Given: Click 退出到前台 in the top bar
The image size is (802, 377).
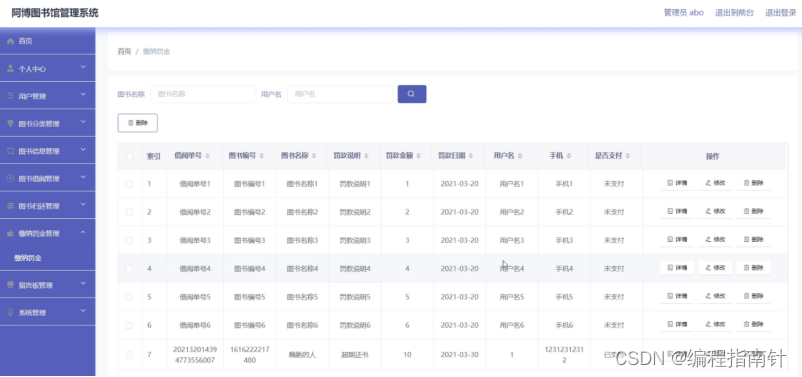Looking at the screenshot, I should (734, 13).
